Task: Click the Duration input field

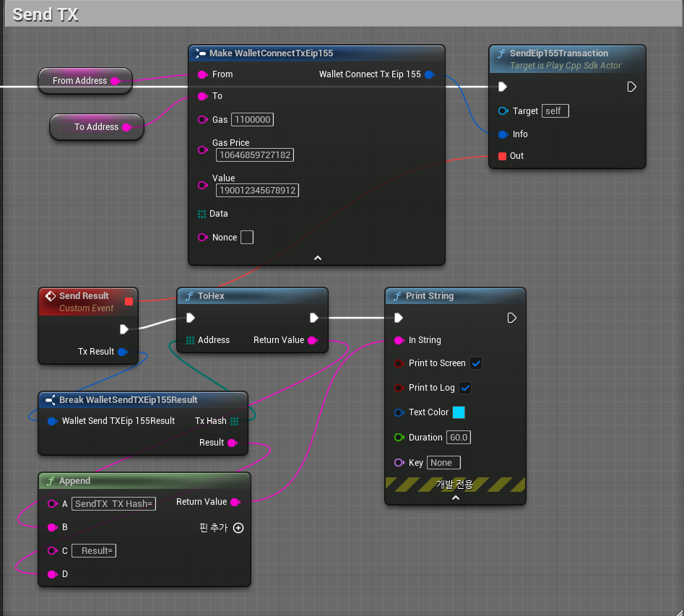Action: pos(459,438)
